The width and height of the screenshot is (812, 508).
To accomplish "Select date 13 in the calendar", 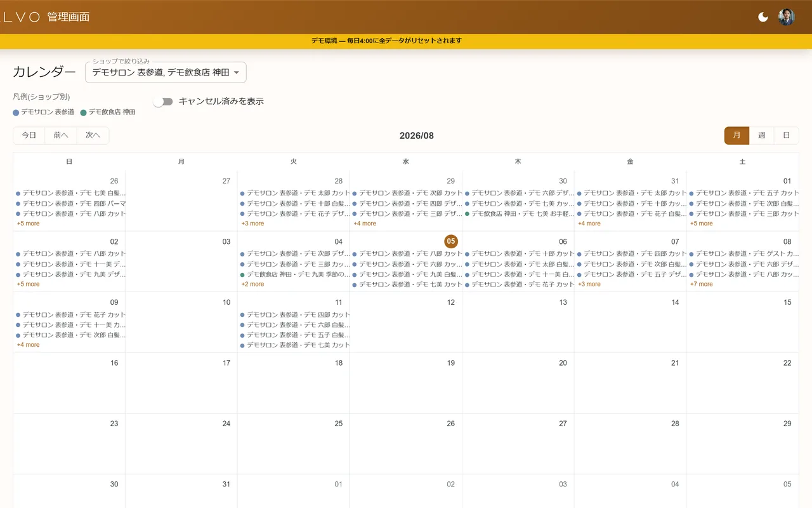I will coord(563,302).
